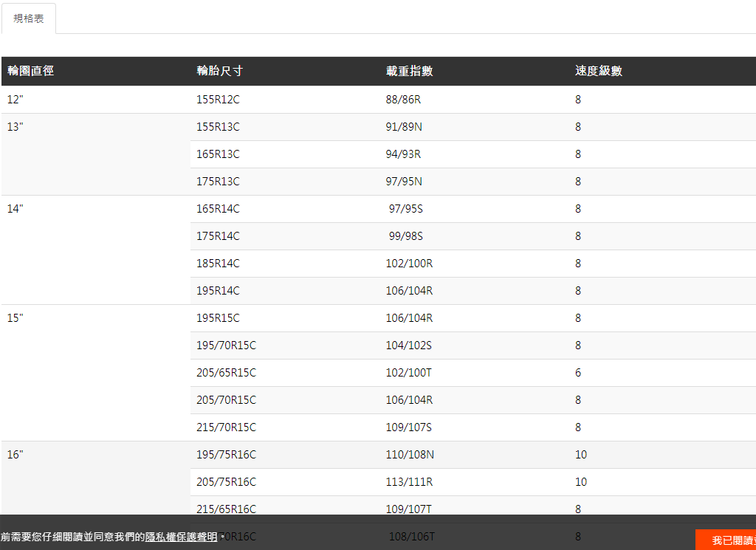The image size is (756, 550).
Task: Select the 113/111R load index value
Action: [409, 482]
